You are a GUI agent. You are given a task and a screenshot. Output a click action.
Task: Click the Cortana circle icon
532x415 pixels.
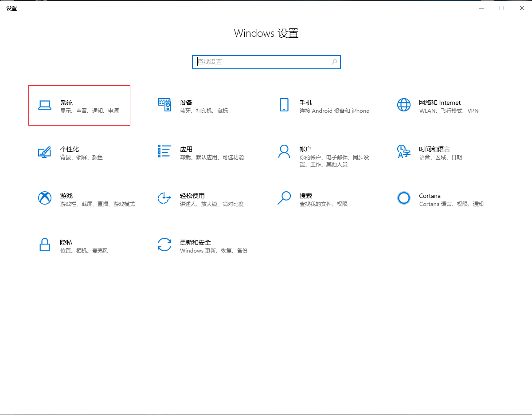(x=404, y=198)
